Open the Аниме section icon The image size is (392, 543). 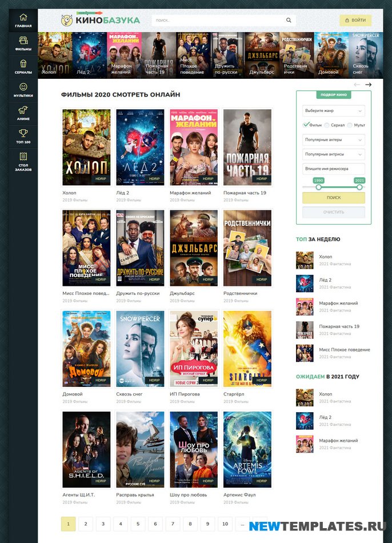(x=23, y=110)
